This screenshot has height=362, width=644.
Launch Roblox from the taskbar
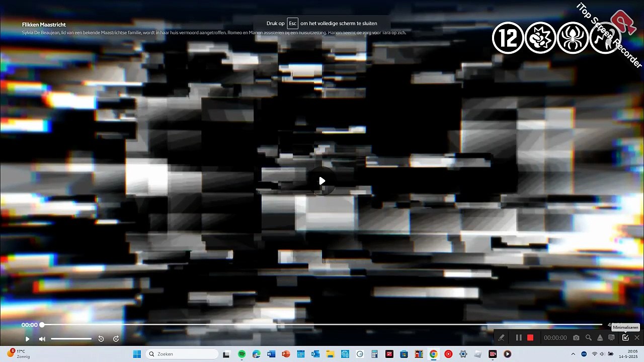click(x=477, y=354)
